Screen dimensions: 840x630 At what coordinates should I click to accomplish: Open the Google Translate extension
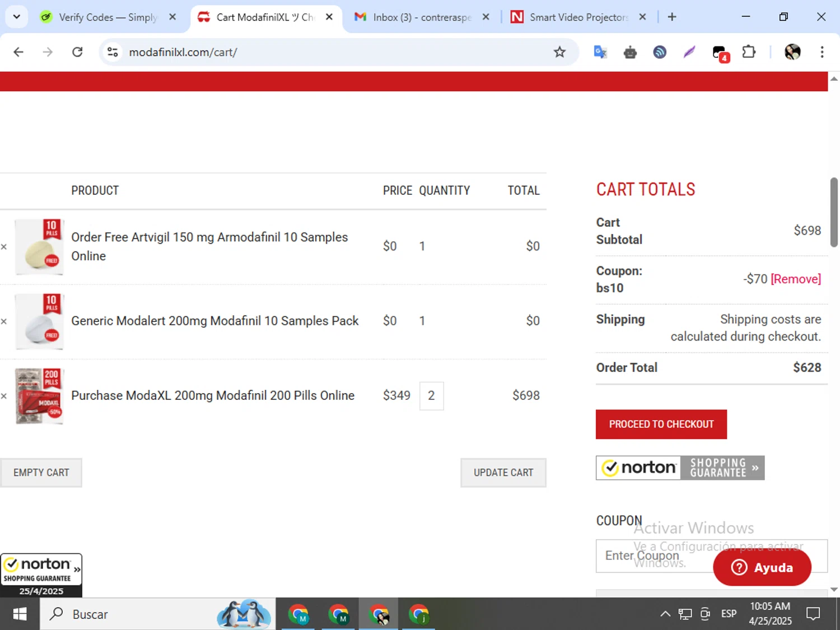tap(600, 52)
